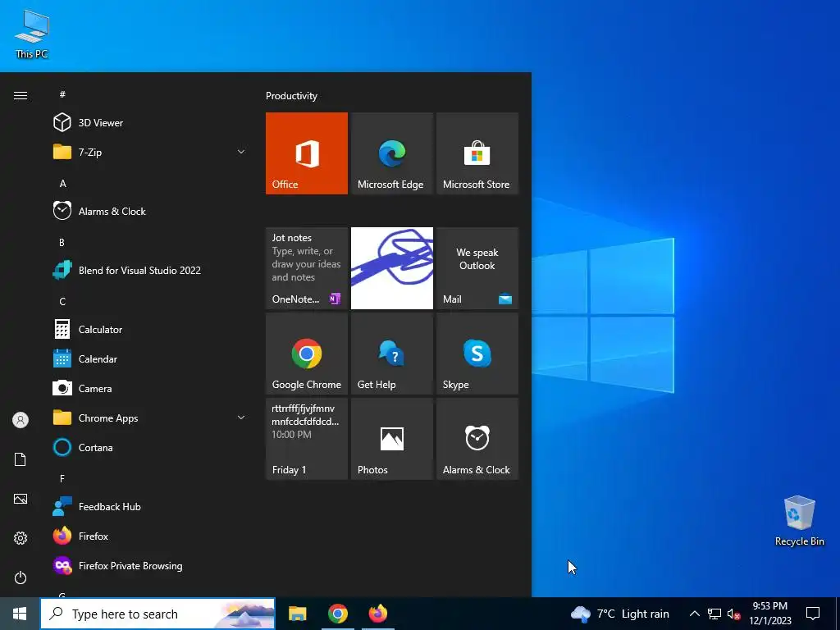Open Pictures from Start sidebar
The height and width of the screenshot is (630, 840).
point(21,499)
